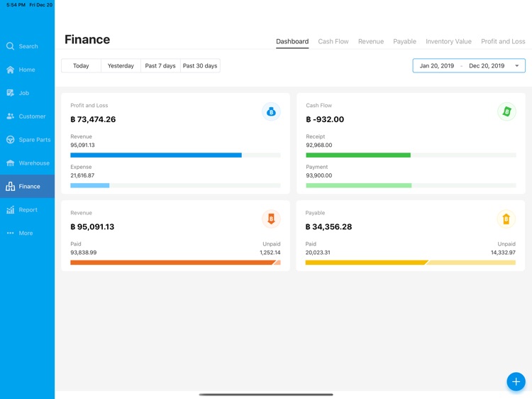Click the Revenue unpaid value 1,252.14
Screen dimensions: 532x399
point(270,253)
